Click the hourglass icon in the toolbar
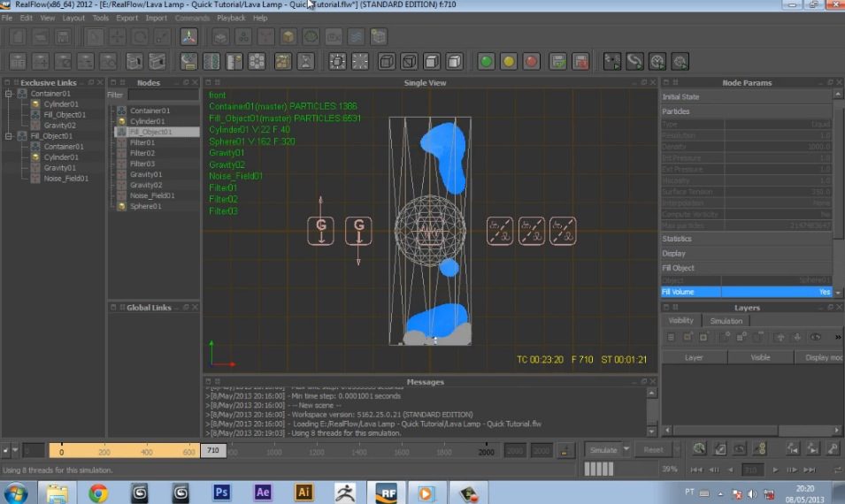Viewport: 845px width, 504px height. [x=304, y=61]
